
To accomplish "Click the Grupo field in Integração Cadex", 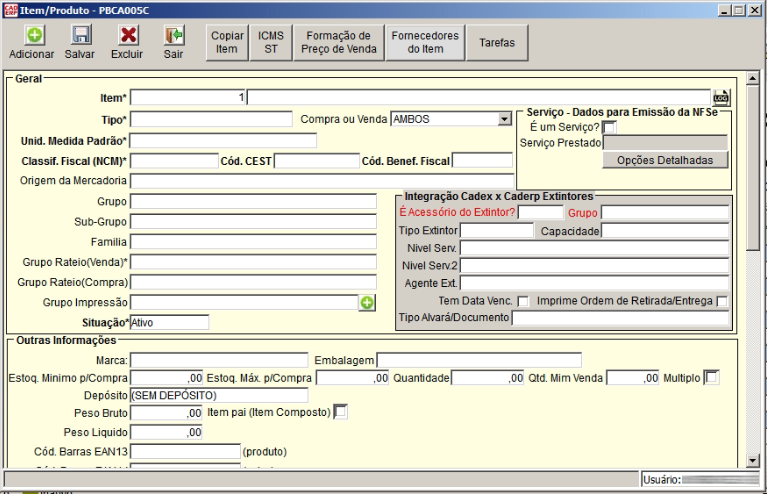I will (665, 212).
